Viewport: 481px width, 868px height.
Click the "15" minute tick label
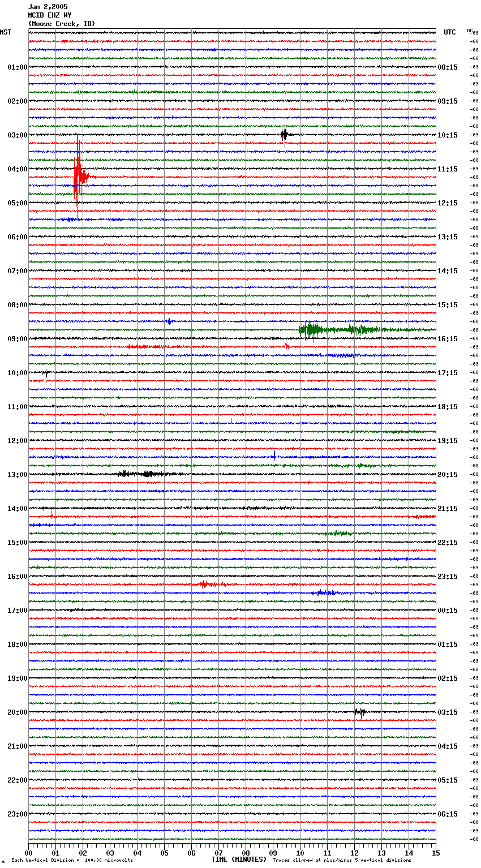click(436, 852)
